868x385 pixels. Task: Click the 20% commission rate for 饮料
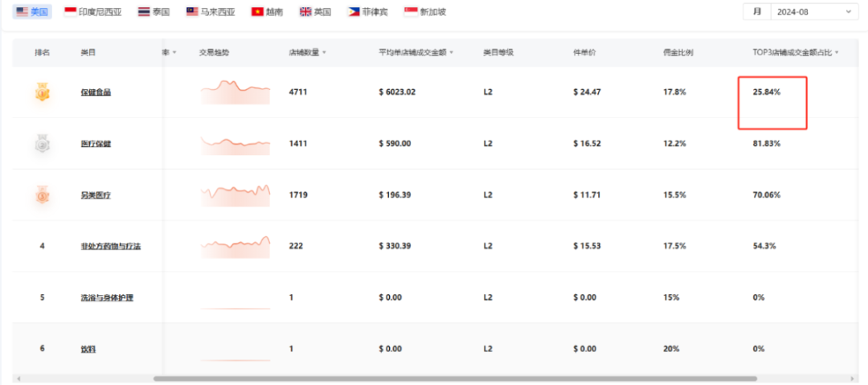(671, 349)
